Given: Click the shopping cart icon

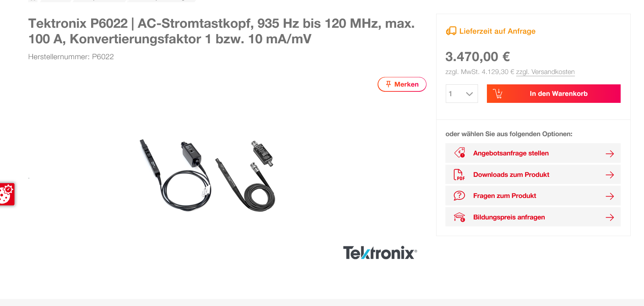Looking at the screenshot, I should click(498, 94).
